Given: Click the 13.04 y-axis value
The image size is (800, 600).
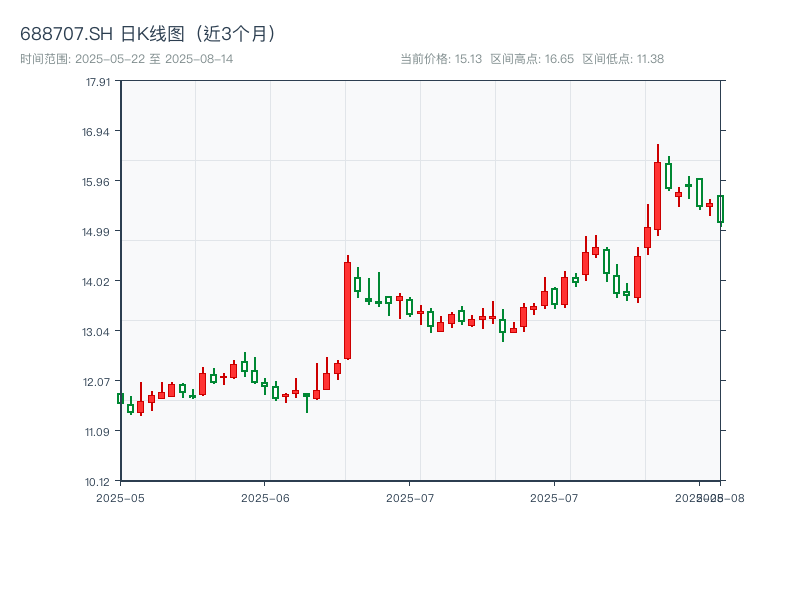Looking at the screenshot, I should (x=96, y=332).
